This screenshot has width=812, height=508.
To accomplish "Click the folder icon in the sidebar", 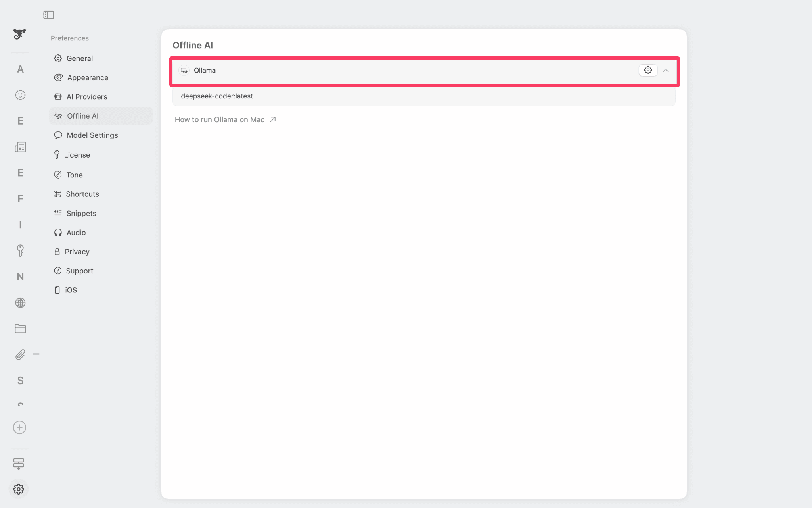I will point(20,329).
